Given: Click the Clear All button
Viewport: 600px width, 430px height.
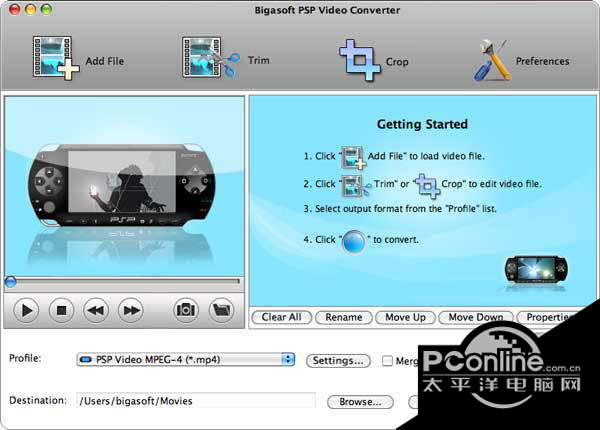Looking at the screenshot, I should click(x=282, y=317).
